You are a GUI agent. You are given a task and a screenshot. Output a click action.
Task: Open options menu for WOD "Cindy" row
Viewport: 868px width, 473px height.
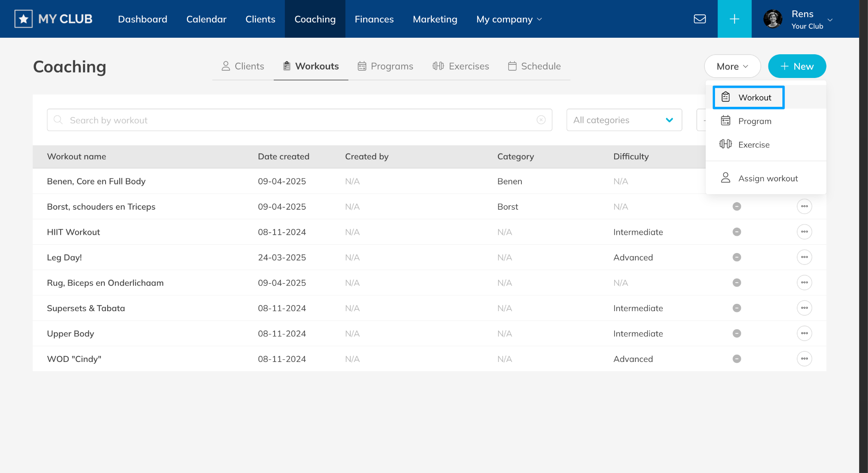tap(804, 359)
